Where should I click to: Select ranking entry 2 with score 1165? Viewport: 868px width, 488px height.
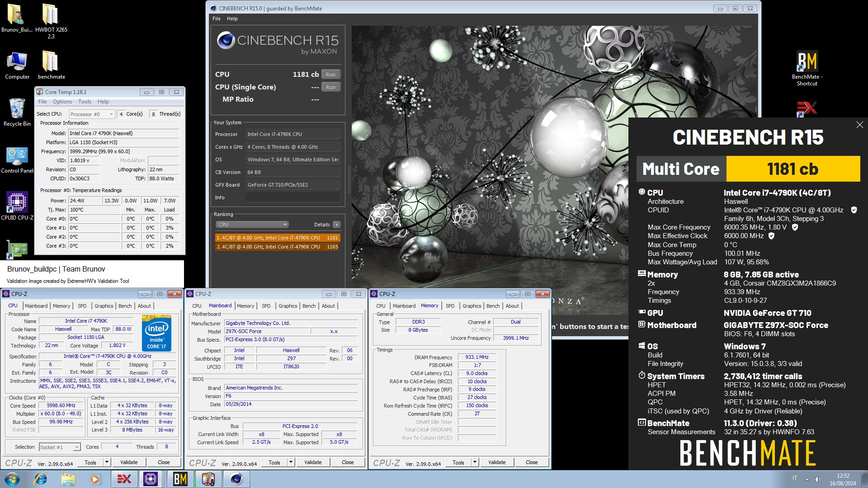click(277, 247)
